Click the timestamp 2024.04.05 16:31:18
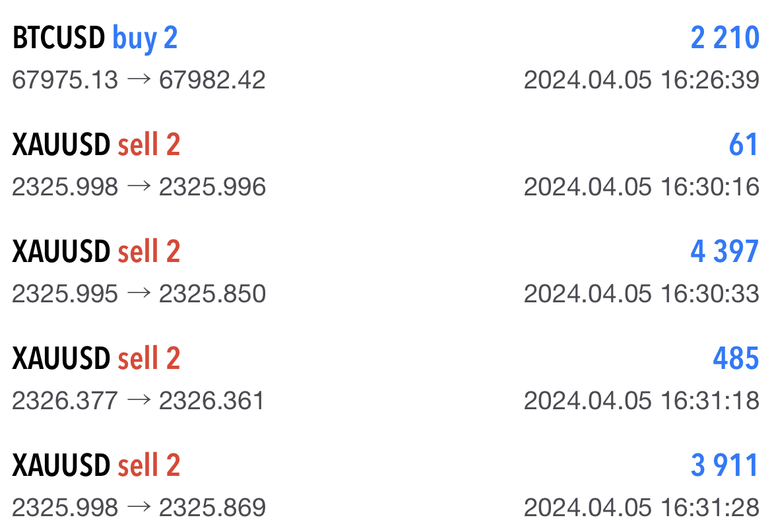Screen dimensions: 772x532 coord(641,401)
